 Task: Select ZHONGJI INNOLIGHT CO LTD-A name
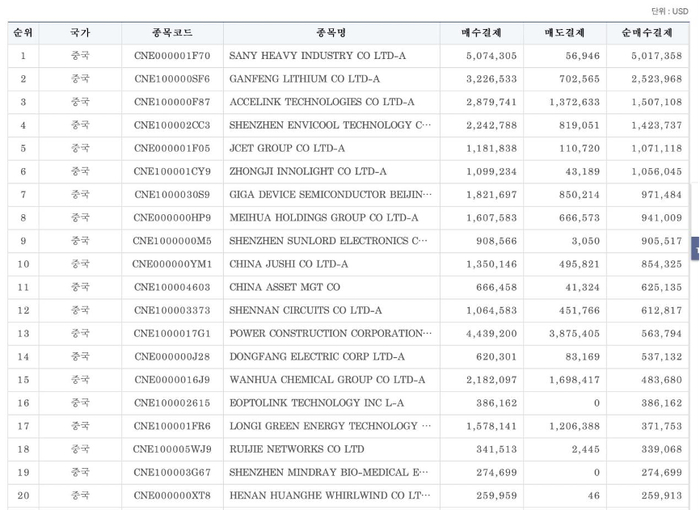pos(308,171)
